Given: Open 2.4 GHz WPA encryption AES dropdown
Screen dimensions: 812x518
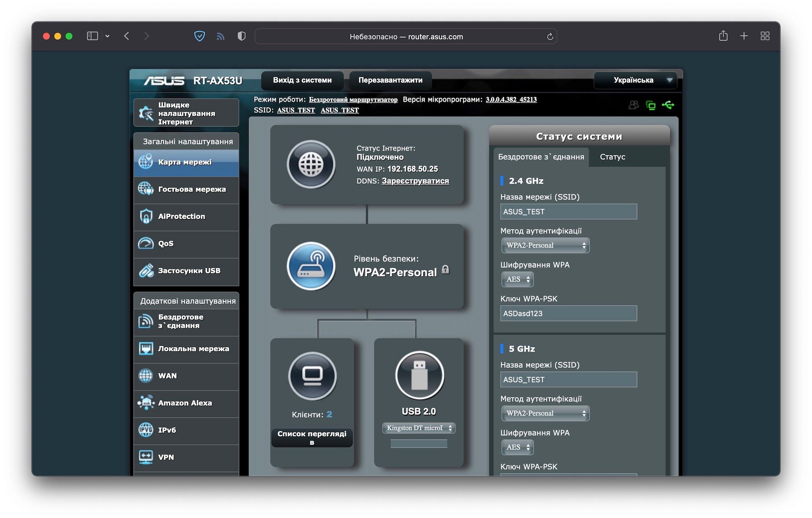Looking at the screenshot, I should click(x=517, y=279).
